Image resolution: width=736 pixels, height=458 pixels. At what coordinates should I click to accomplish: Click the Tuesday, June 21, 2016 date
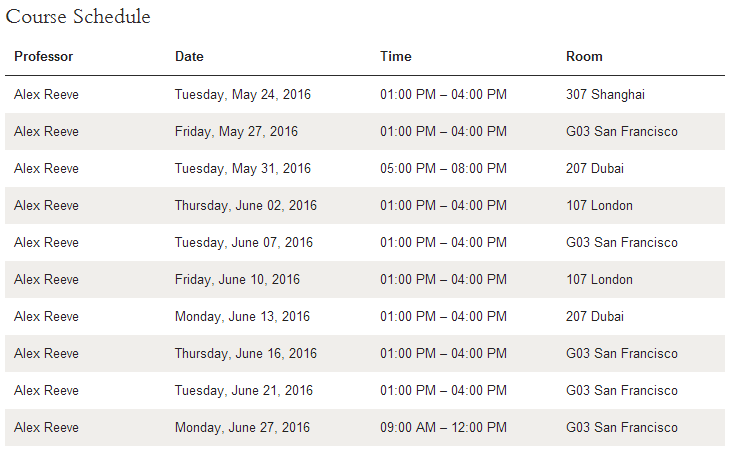(x=244, y=390)
